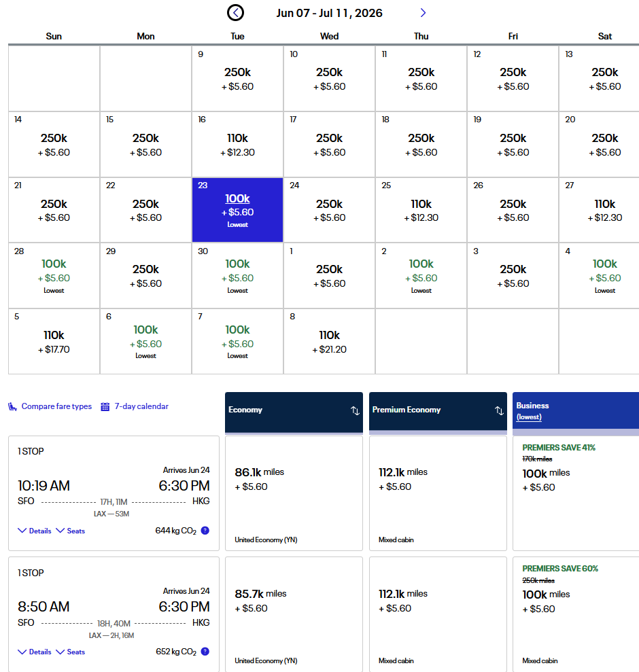
Task: Open CO2 info for 652 kg flight
Action: click(205, 652)
